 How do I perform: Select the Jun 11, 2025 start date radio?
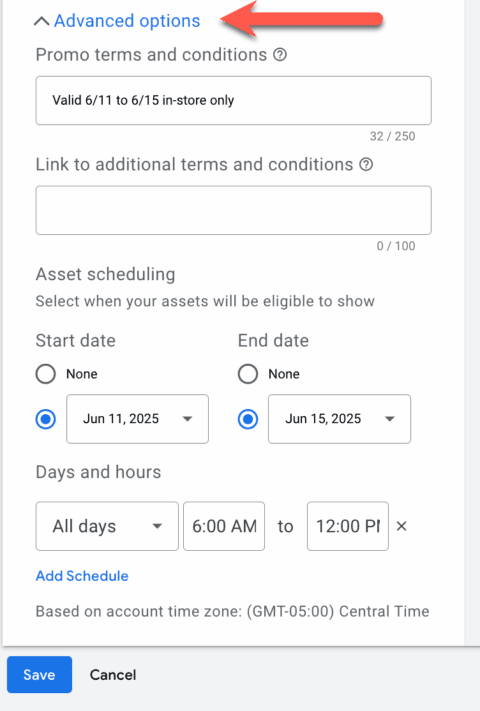(x=46, y=419)
